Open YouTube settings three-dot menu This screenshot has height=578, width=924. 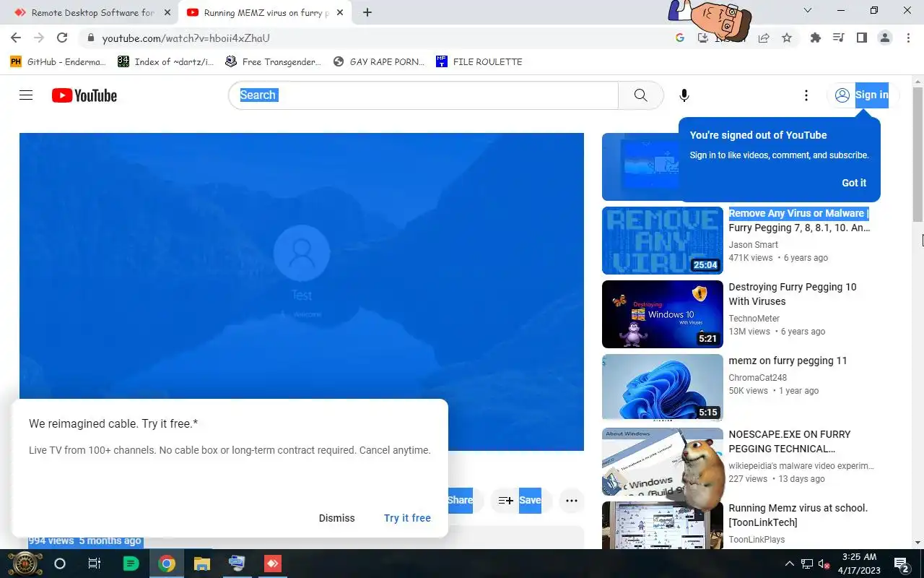tap(806, 95)
